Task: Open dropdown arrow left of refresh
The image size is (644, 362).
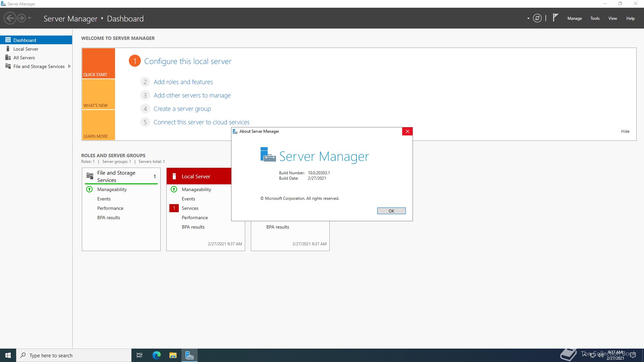Action: click(528, 18)
